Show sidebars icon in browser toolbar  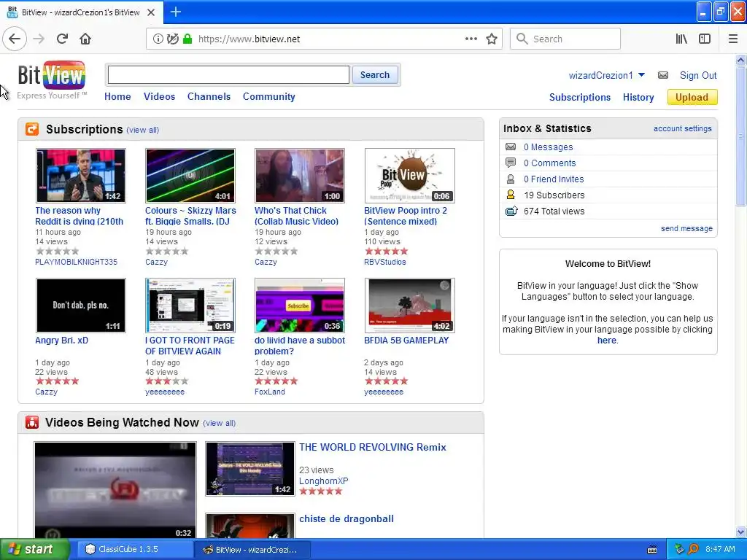click(x=705, y=39)
